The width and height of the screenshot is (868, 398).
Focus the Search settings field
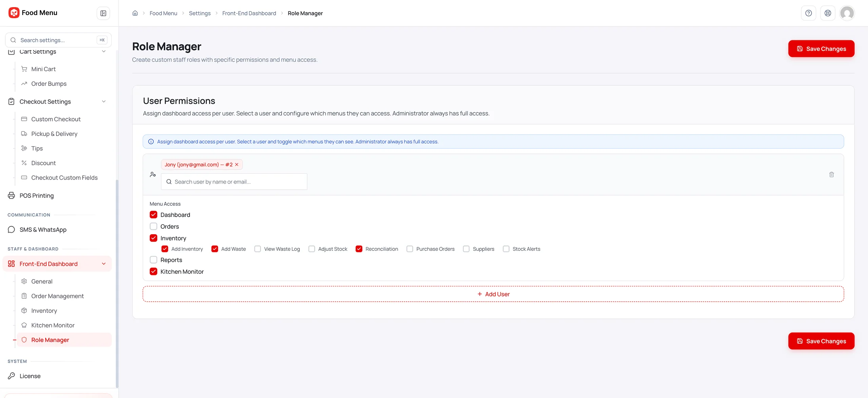(x=58, y=40)
